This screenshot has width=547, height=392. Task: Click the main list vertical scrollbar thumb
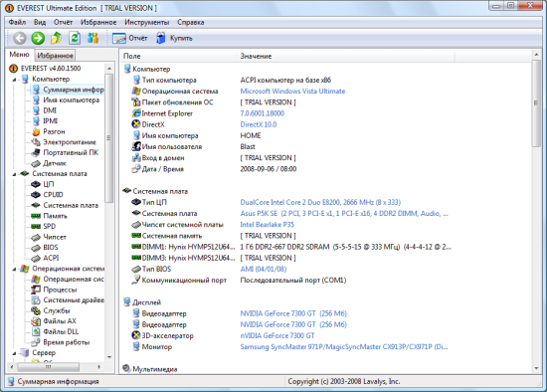click(536, 102)
